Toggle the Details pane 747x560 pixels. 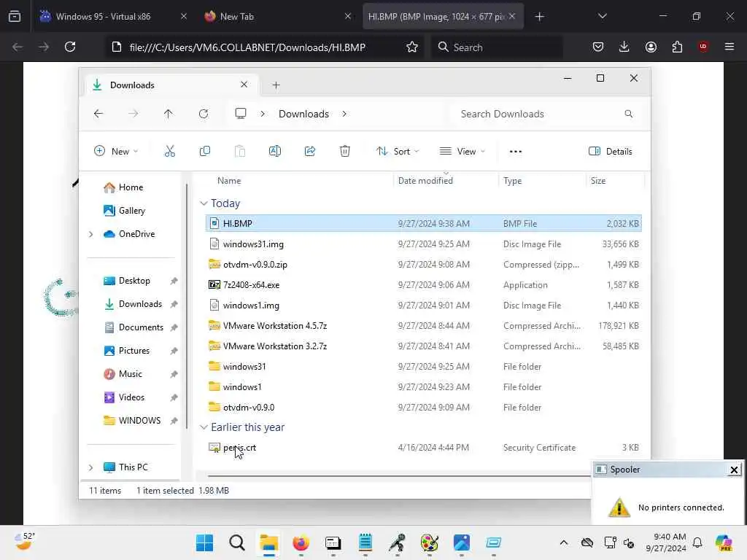pyautogui.click(x=611, y=152)
